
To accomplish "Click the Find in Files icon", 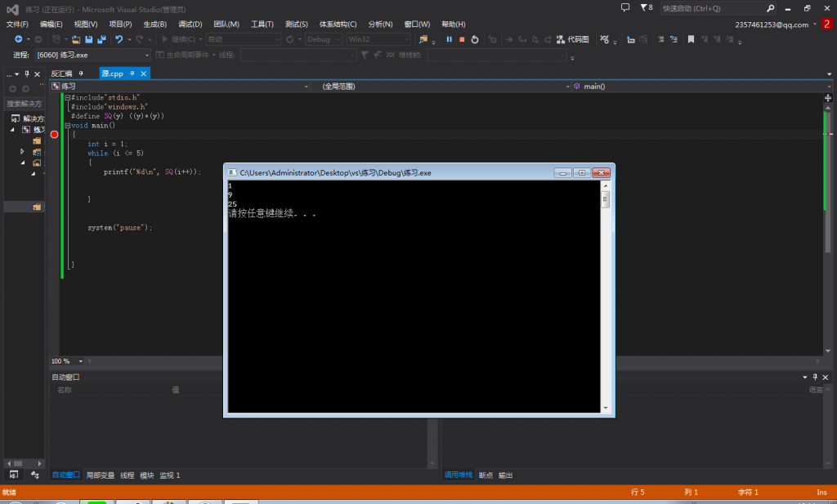I will tap(423, 39).
